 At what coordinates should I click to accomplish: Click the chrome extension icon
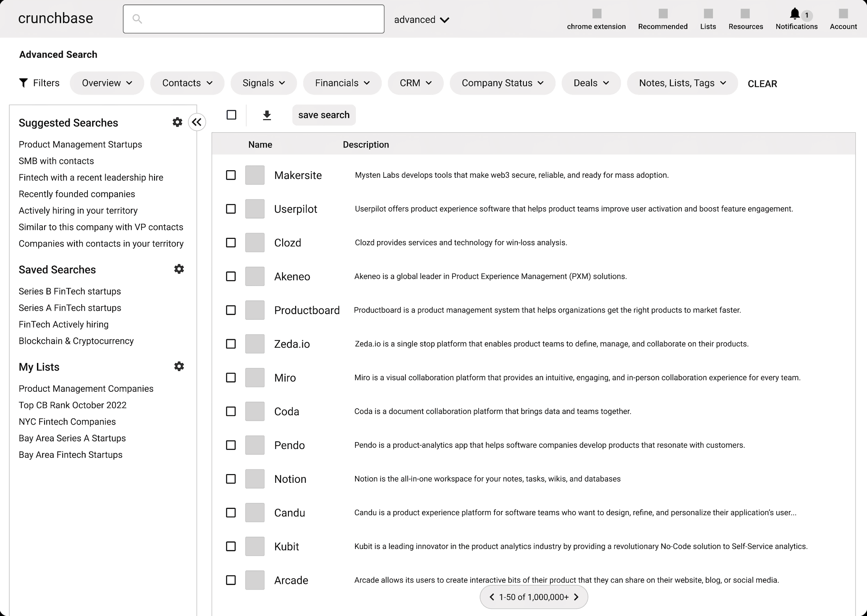tap(597, 14)
